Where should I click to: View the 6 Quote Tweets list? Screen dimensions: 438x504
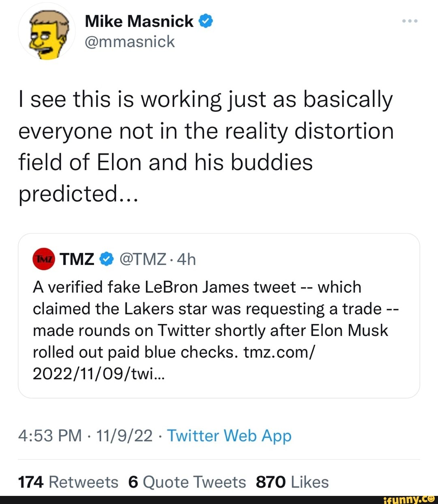[187, 482]
